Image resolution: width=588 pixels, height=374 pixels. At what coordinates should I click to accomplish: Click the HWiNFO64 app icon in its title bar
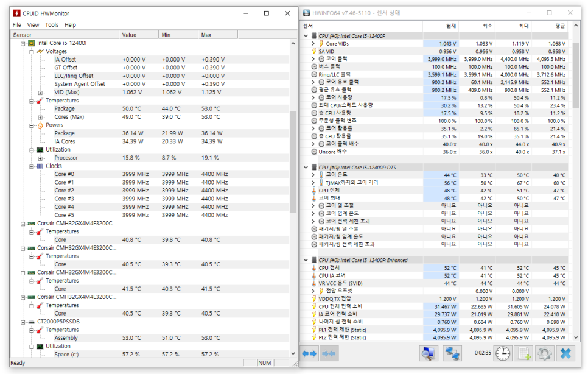(x=306, y=13)
